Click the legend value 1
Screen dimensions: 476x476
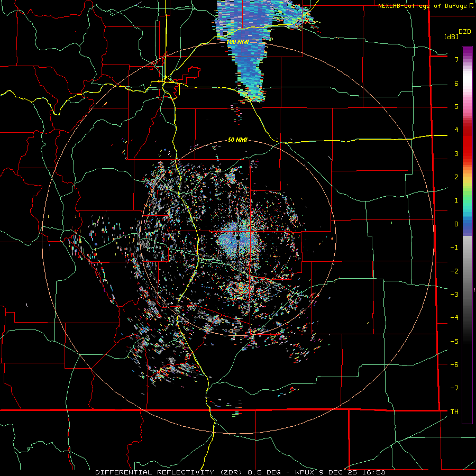tap(456, 200)
